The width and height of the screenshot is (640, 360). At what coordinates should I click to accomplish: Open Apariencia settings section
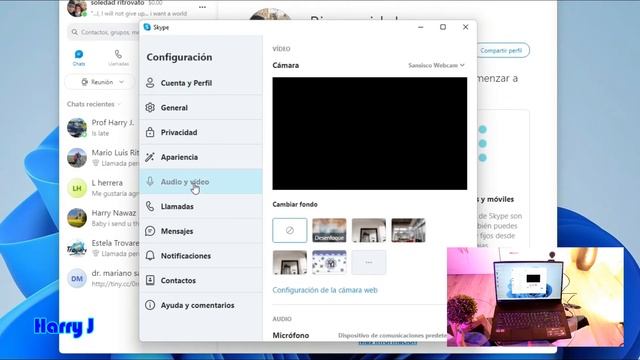tap(201, 157)
